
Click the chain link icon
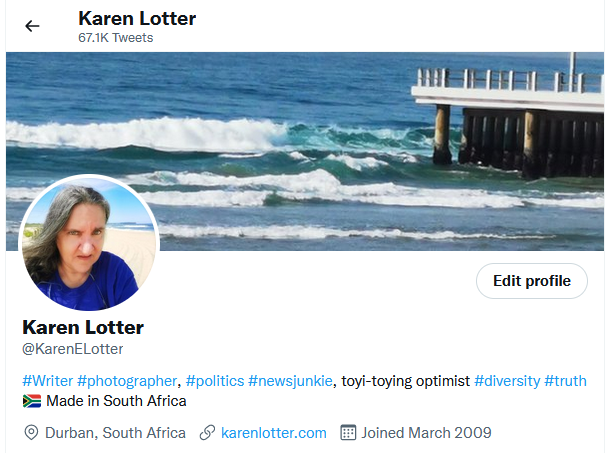click(207, 433)
